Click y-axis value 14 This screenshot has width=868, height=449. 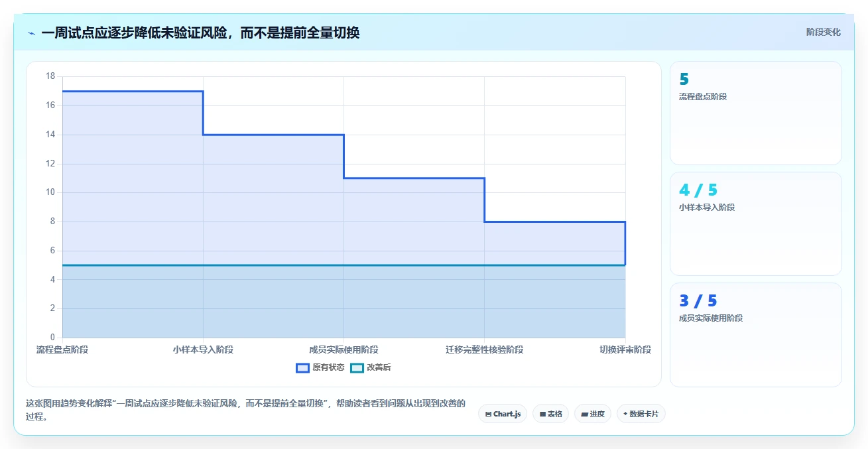pos(50,135)
